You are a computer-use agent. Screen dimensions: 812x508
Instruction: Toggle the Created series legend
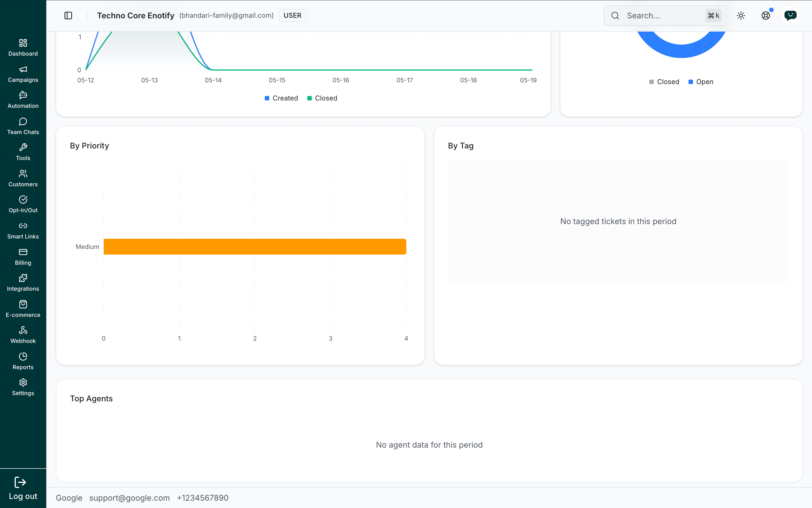click(281, 98)
